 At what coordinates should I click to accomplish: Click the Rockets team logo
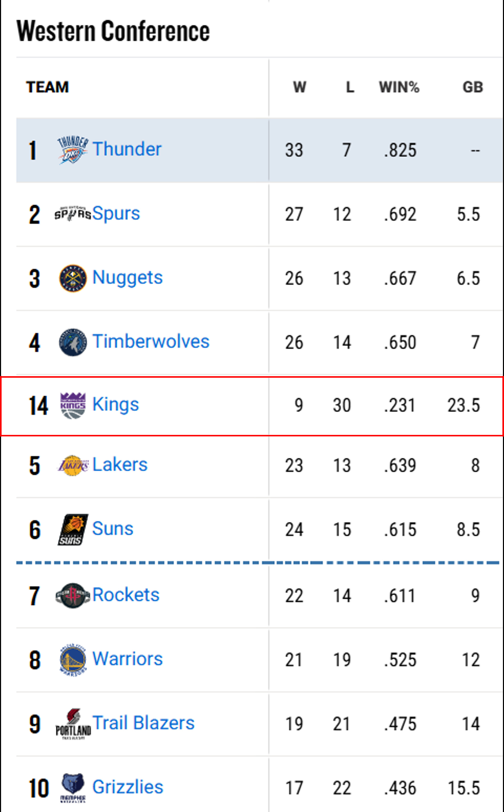[73, 596]
